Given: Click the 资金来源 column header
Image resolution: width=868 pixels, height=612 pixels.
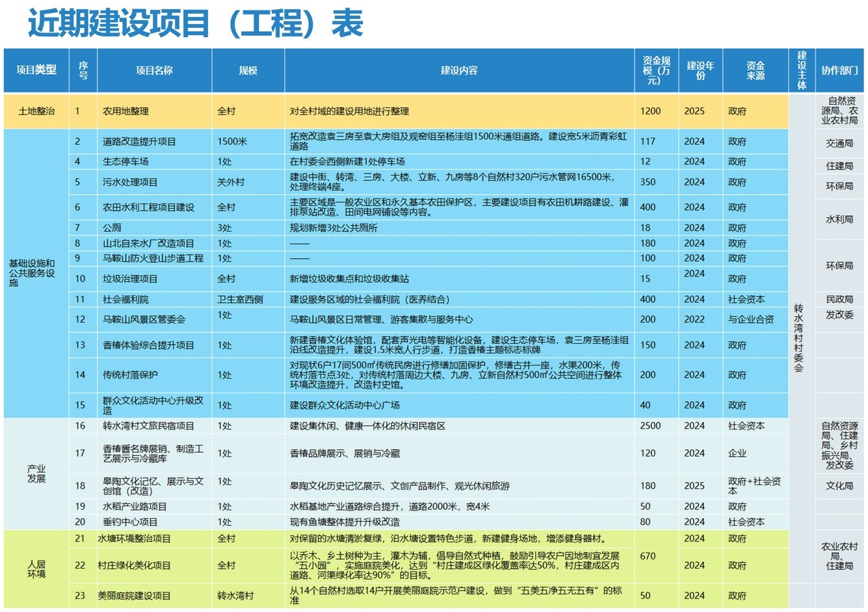Looking at the screenshot, I should (x=755, y=70).
